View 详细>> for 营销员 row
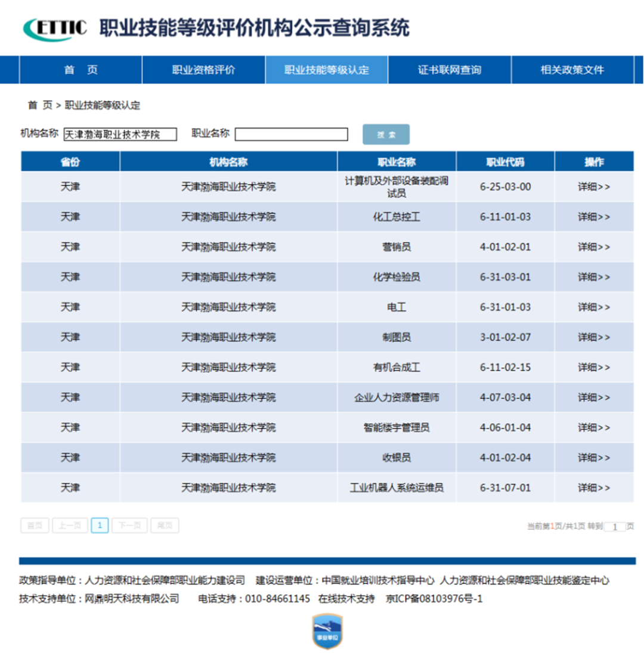This screenshot has height=655, width=644. click(593, 247)
